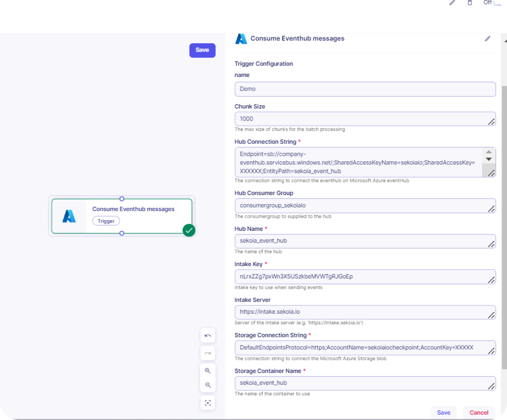
Task: Fit the playbook canvas to view
Action: point(208,403)
